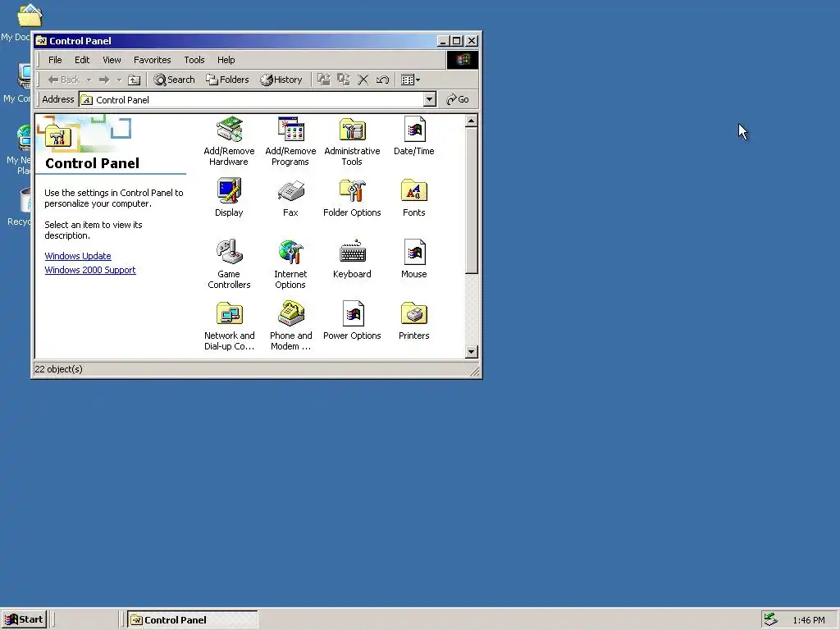This screenshot has height=630, width=840.
Task: Open the File menu
Action: pyautogui.click(x=55, y=60)
